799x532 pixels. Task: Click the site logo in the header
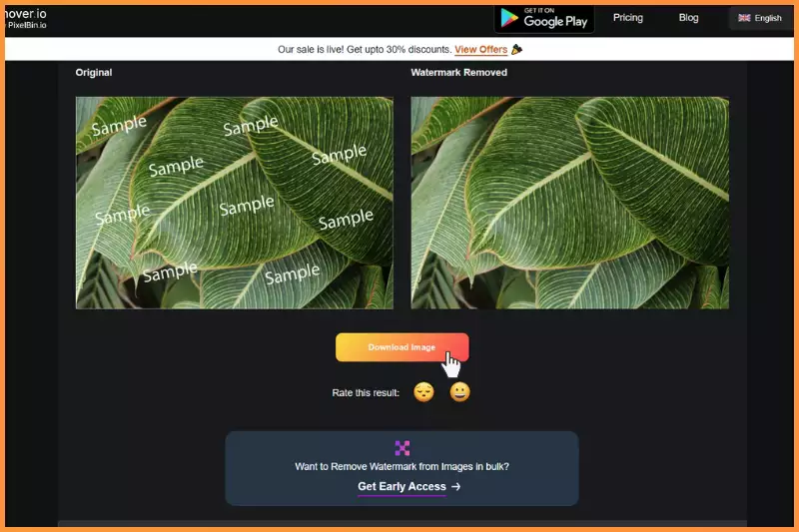[24, 18]
